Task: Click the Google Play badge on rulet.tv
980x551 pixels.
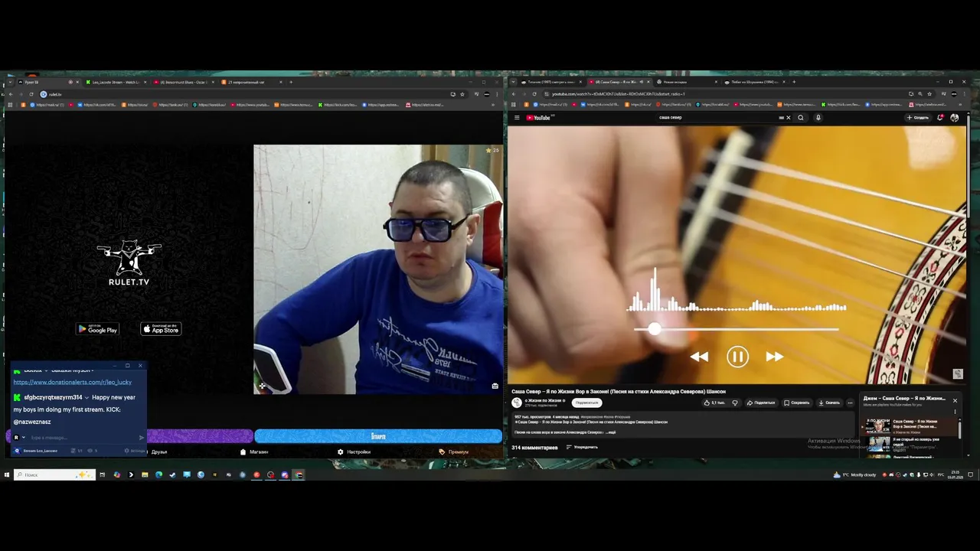Action: pos(97,329)
